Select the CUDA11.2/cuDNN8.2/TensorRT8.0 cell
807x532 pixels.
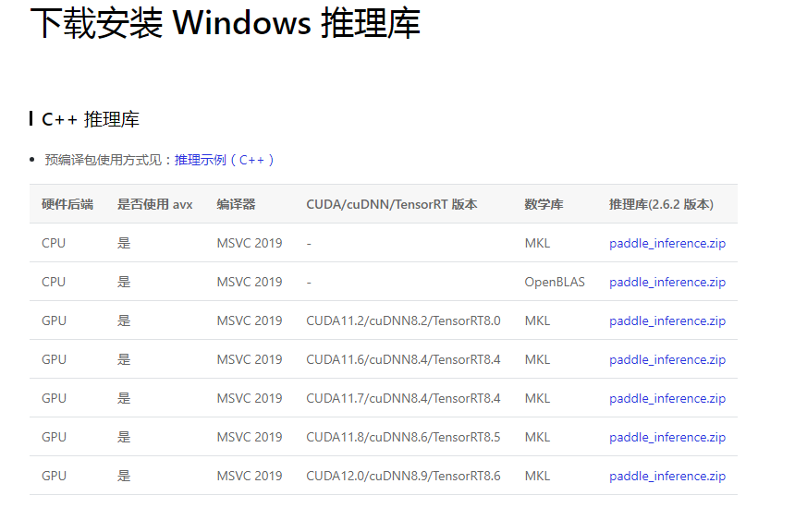pyautogui.click(x=403, y=320)
